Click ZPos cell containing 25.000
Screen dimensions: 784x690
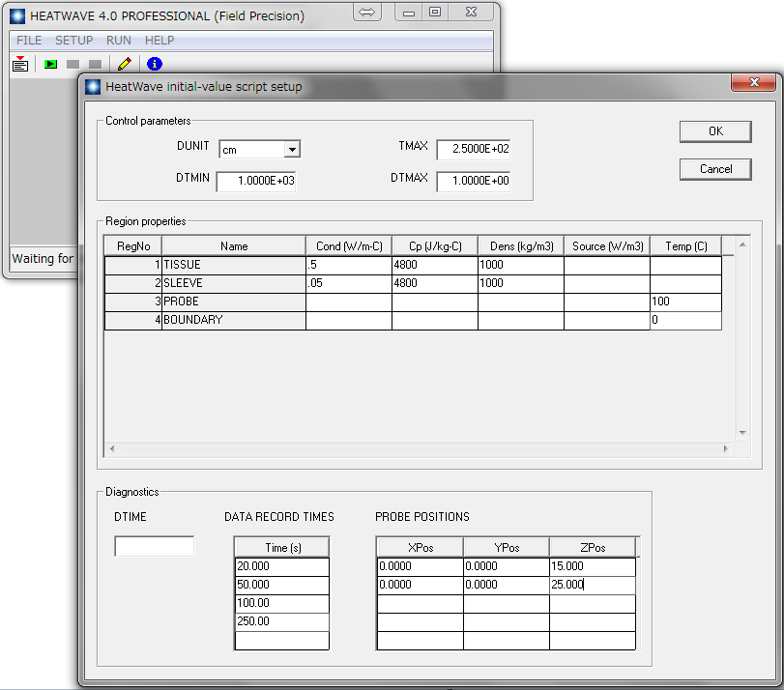click(x=593, y=585)
